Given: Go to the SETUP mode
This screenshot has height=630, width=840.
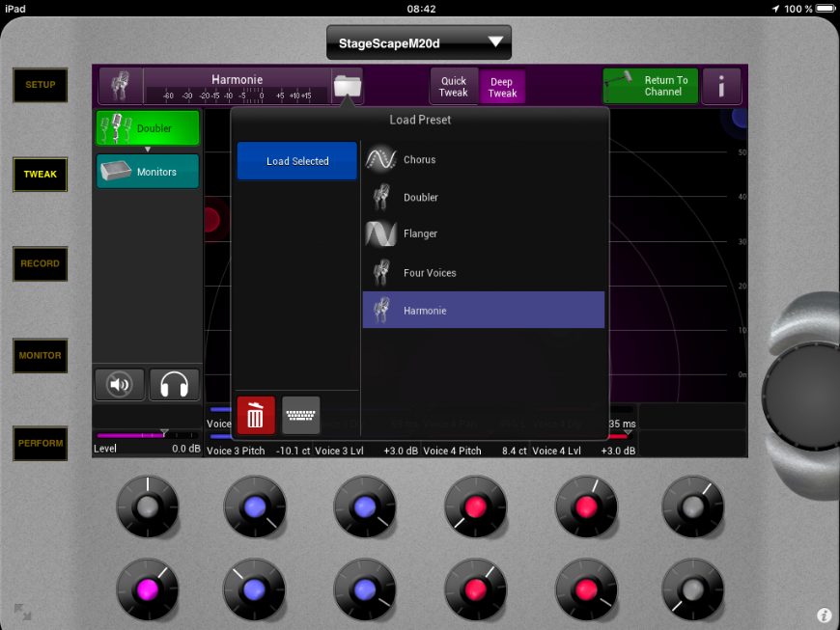Looking at the screenshot, I should 41,85.
